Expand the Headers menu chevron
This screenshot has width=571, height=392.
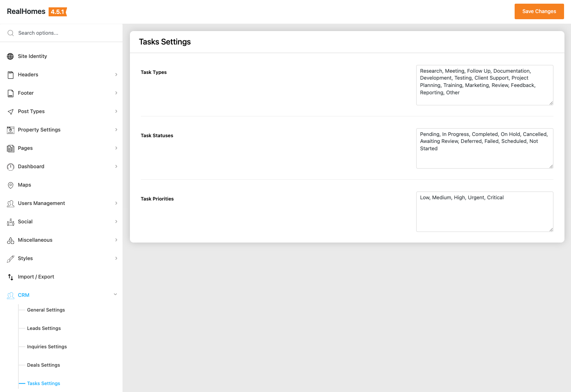coord(116,75)
